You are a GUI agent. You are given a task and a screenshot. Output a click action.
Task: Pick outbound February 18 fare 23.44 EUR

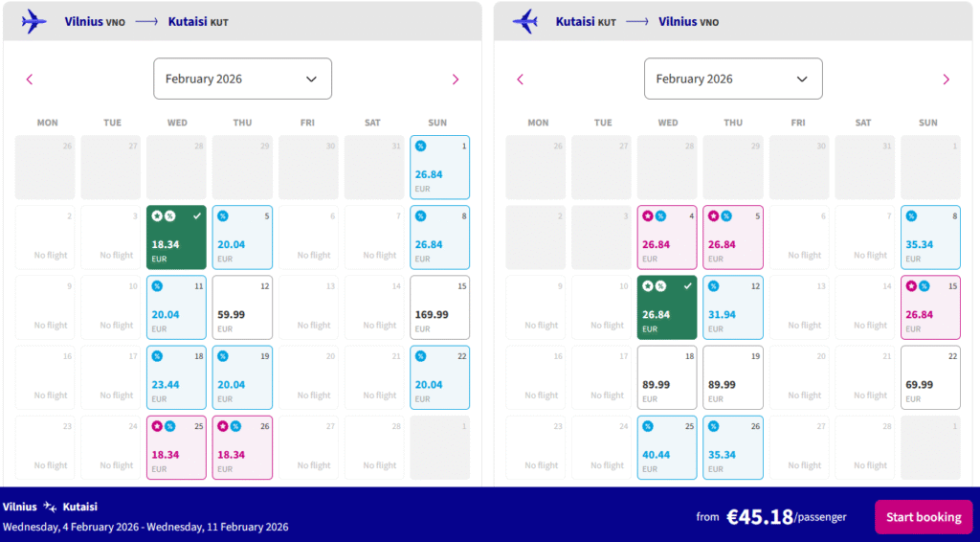[176, 377]
